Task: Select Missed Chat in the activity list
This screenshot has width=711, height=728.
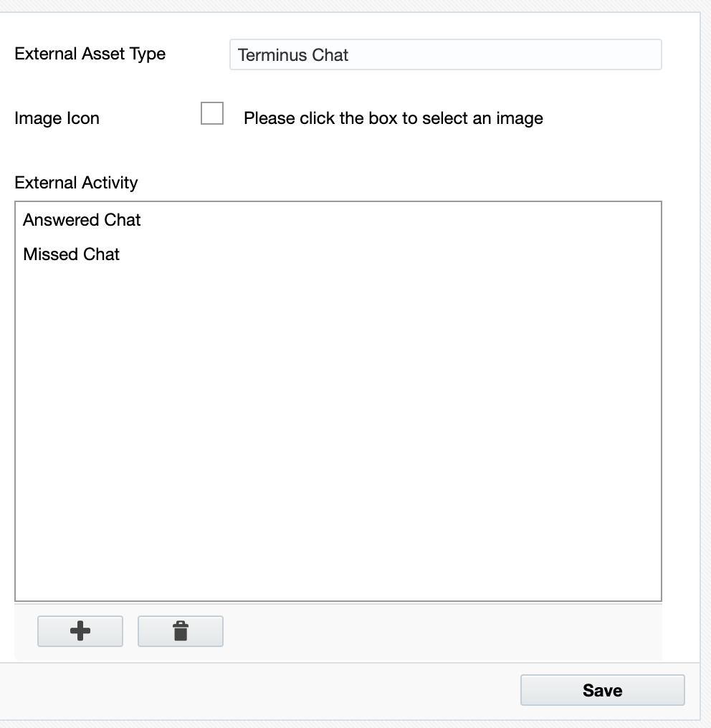Action: (x=338, y=254)
